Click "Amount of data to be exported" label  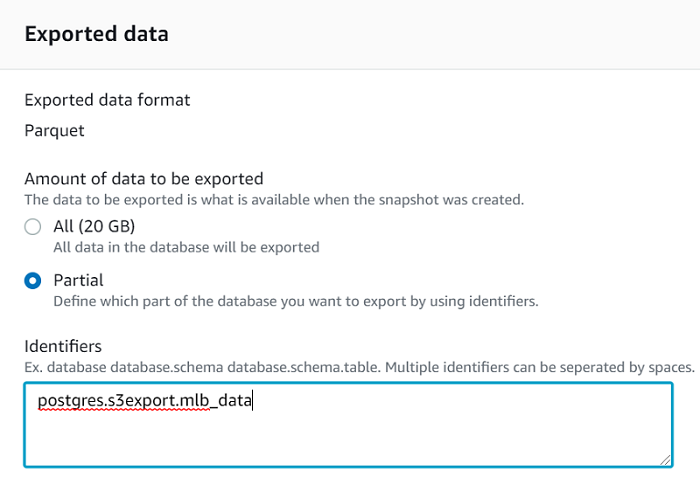tap(143, 179)
